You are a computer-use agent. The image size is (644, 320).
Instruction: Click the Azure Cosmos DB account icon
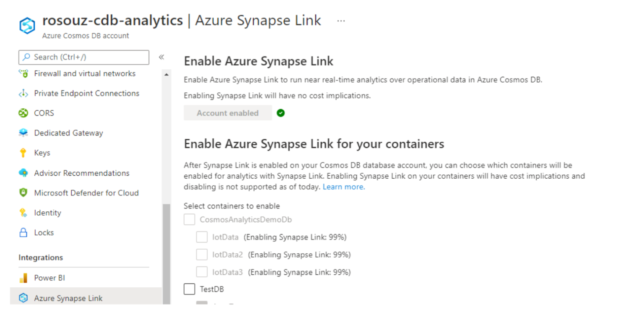(x=26, y=25)
